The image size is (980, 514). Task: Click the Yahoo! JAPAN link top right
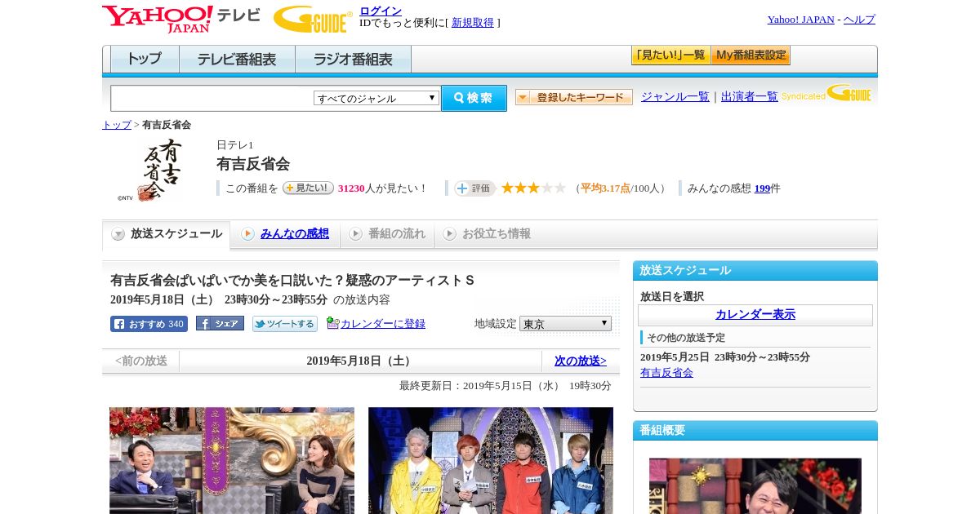point(800,20)
